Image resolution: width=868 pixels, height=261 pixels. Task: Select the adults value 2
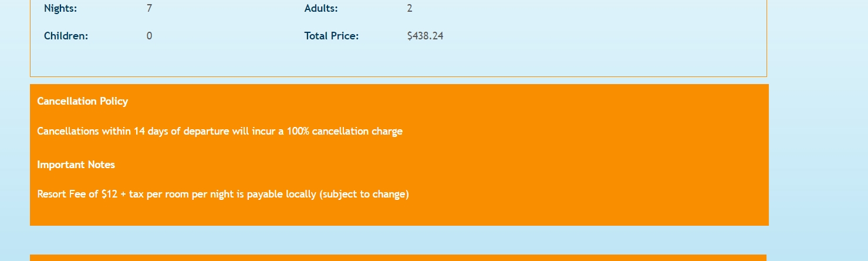[410, 9]
